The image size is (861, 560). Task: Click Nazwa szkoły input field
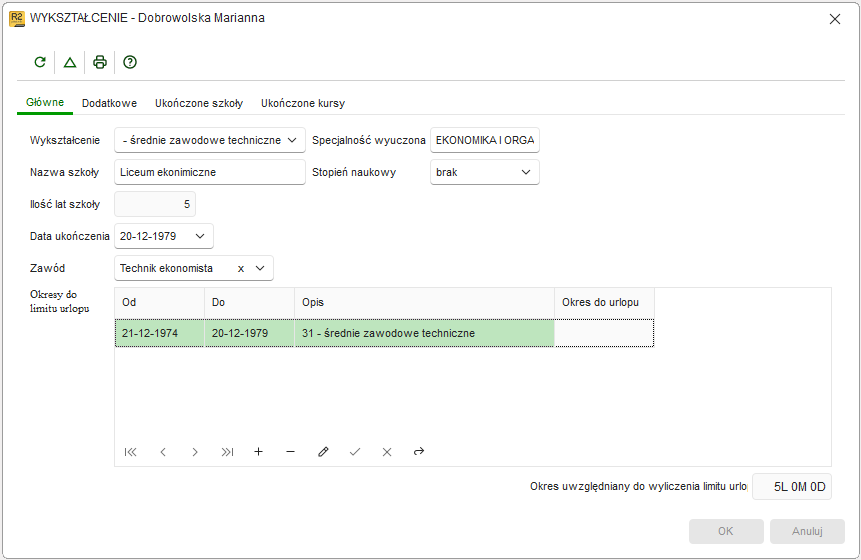tap(210, 172)
